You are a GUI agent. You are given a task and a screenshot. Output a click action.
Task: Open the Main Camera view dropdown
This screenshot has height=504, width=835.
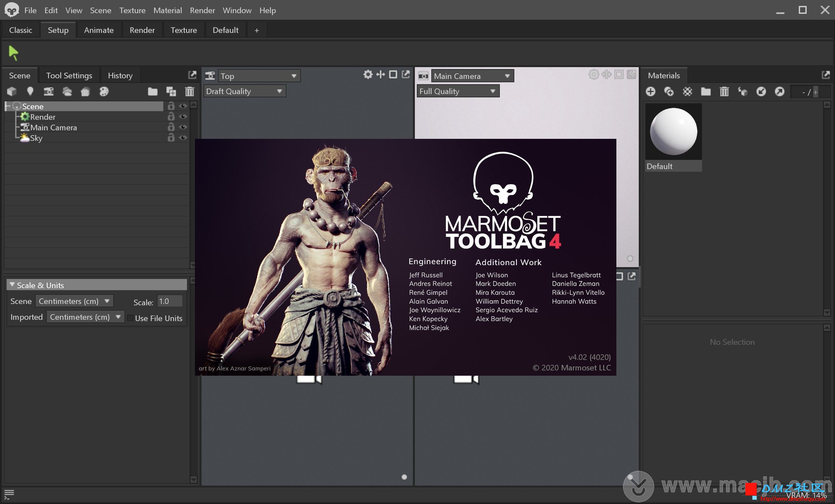click(472, 76)
